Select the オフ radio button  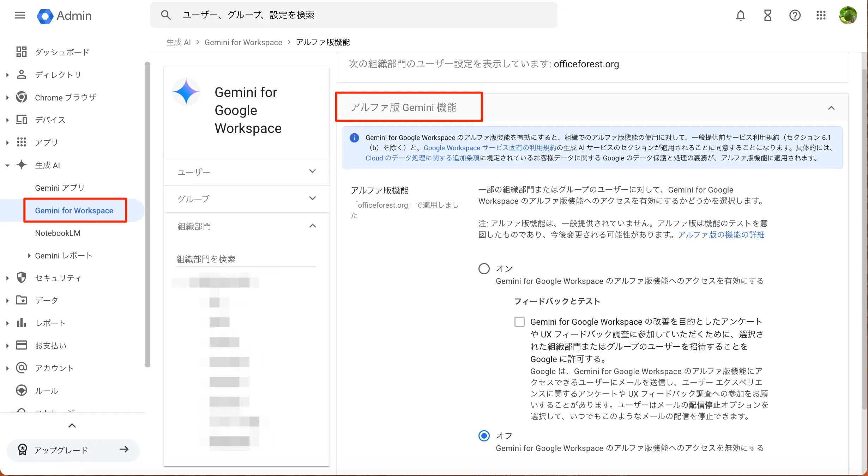[x=484, y=436]
